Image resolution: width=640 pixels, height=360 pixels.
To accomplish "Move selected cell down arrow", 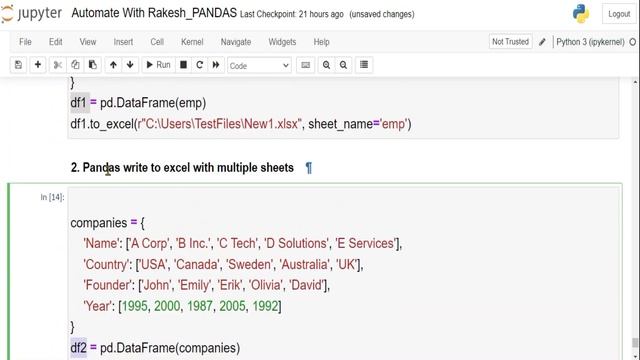I will coord(130,65).
